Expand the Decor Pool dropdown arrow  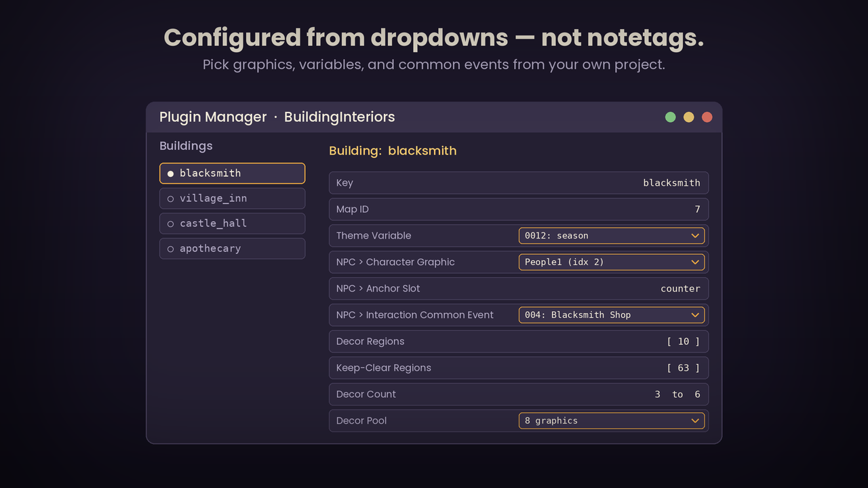click(x=695, y=421)
